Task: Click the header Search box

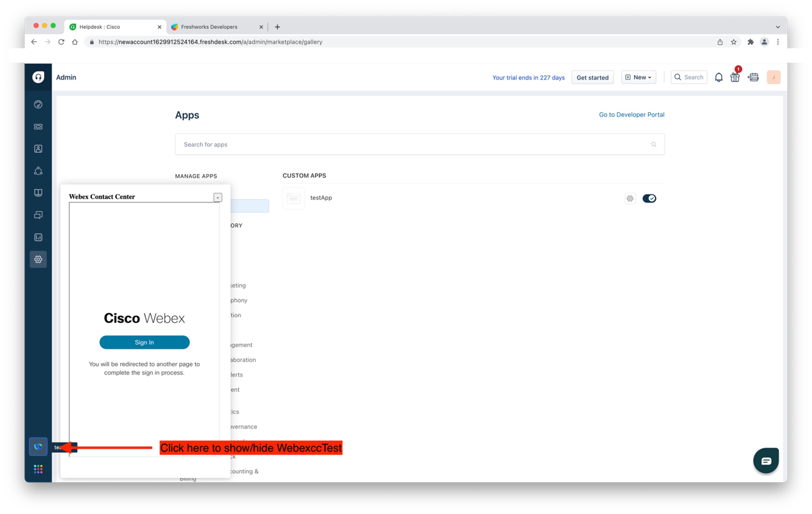Action: (x=688, y=77)
